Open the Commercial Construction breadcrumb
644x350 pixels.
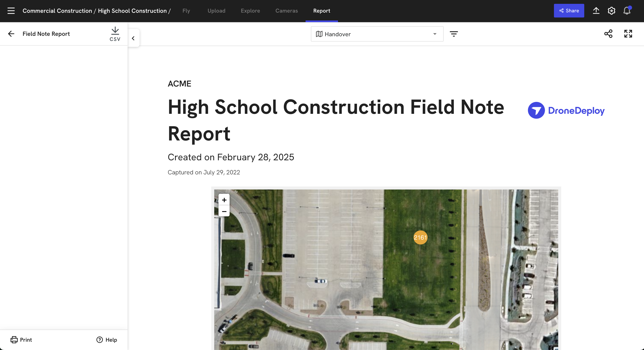tap(57, 11)
